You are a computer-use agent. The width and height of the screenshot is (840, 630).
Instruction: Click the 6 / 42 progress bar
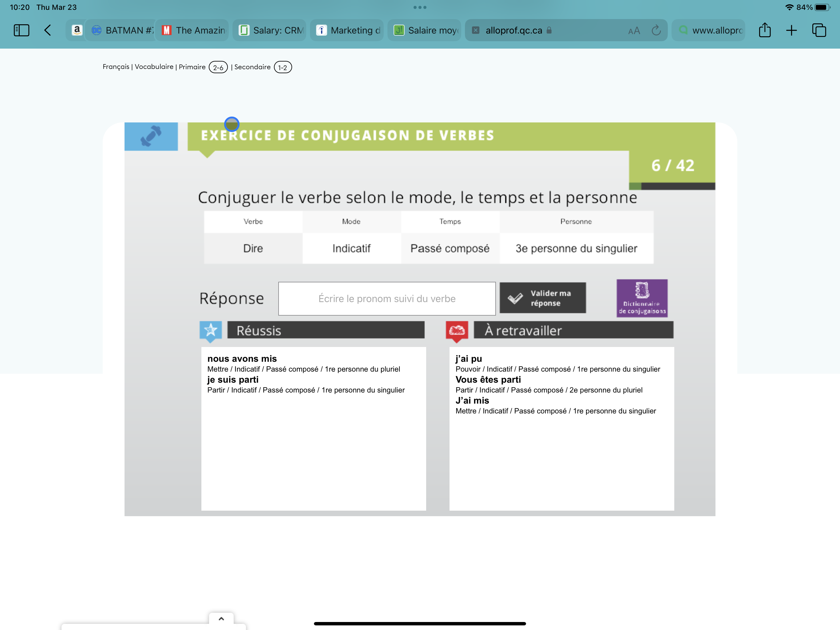(672, 186)
